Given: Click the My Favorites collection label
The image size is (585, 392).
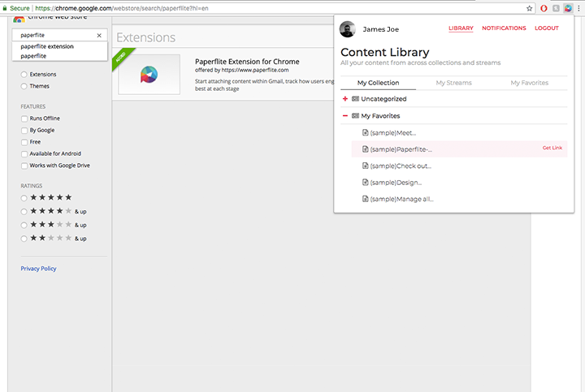Looking at the screenshot, I should coord(380,116).
